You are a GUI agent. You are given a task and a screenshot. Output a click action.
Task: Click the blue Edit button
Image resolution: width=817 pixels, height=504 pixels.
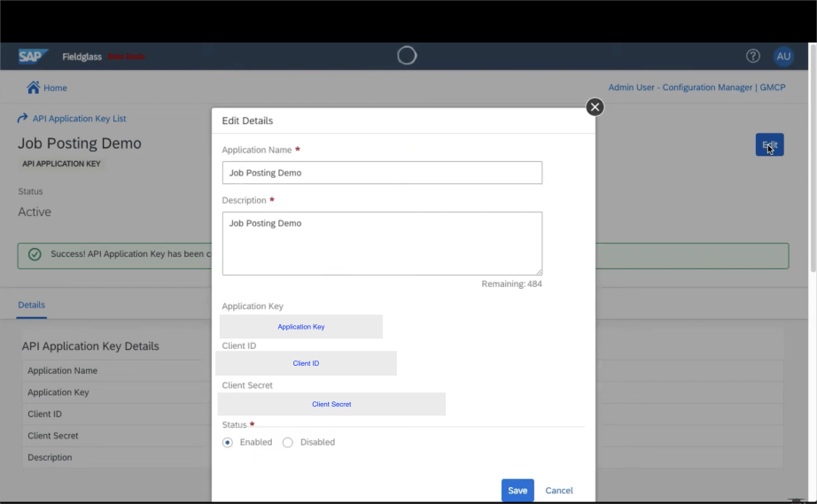click(769, 144)
